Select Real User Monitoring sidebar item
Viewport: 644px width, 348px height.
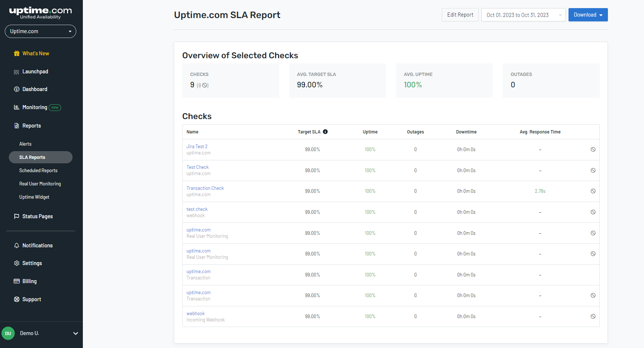point(40,184)
